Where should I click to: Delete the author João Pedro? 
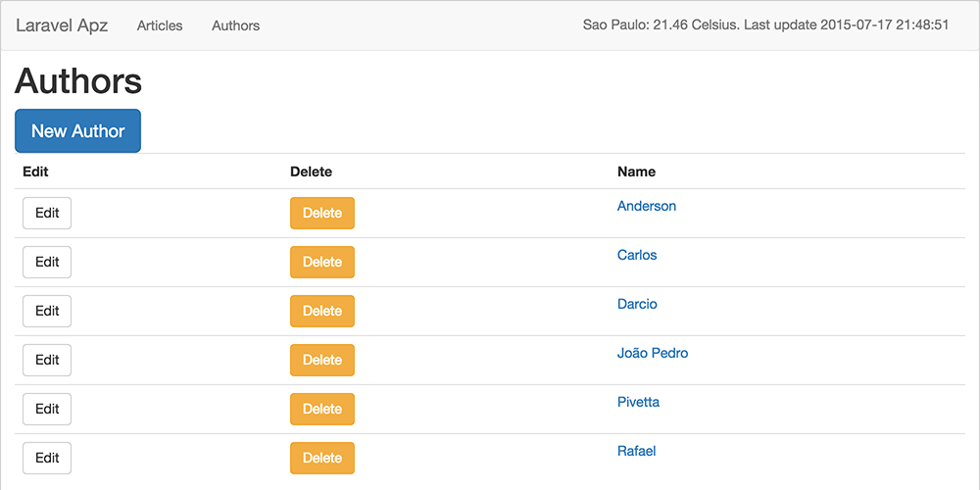point(322,360)
